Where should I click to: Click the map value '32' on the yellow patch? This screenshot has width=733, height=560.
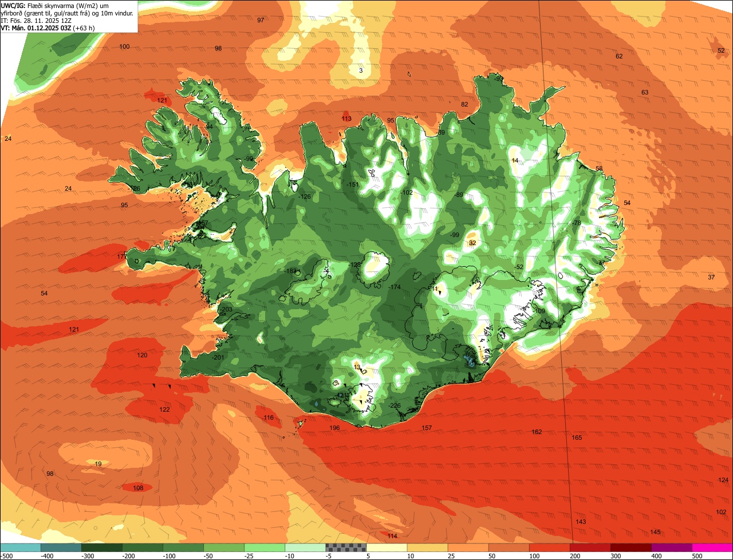coord(472,243)
